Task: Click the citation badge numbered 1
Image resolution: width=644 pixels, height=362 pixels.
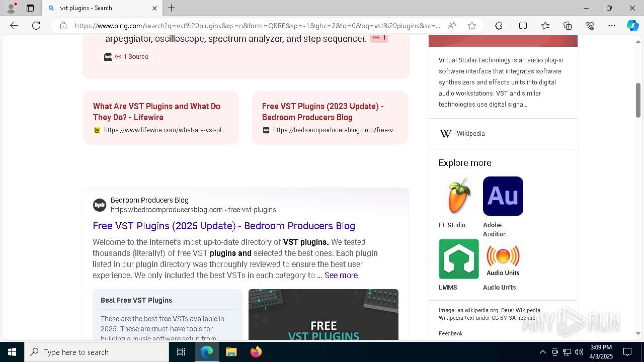Action: [379, 38]
